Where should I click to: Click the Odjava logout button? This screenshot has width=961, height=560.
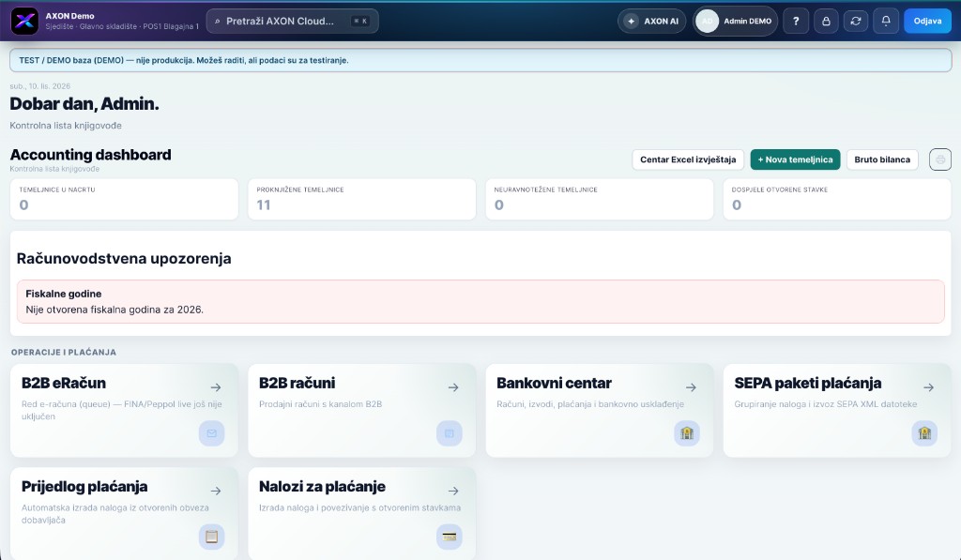point(927,21)
